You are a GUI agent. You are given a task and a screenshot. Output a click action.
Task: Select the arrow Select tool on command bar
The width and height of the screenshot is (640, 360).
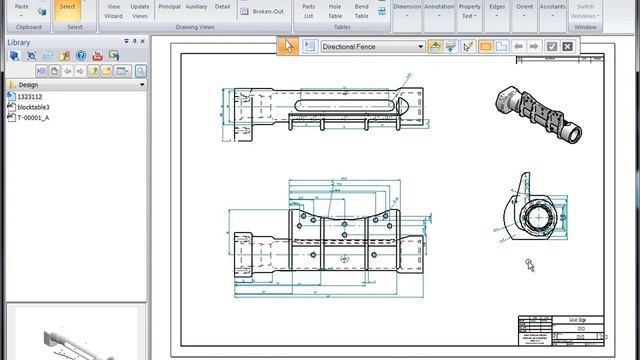tap(288, 46)
